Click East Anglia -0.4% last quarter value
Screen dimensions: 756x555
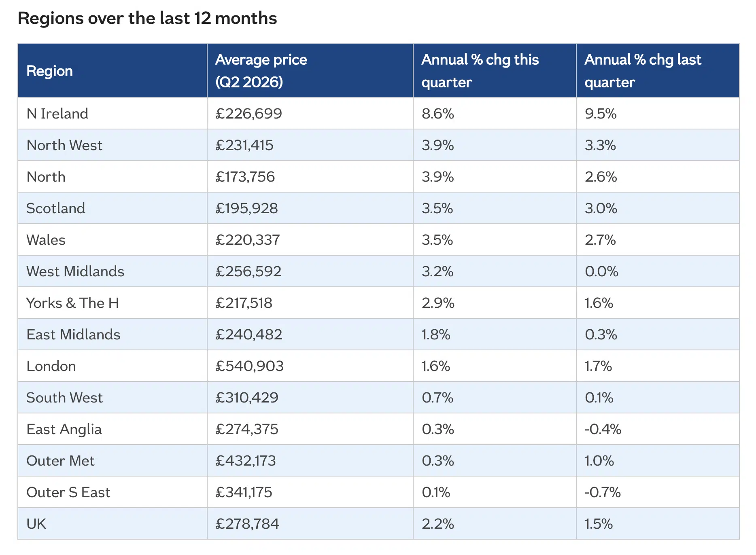tap(603, 429)
